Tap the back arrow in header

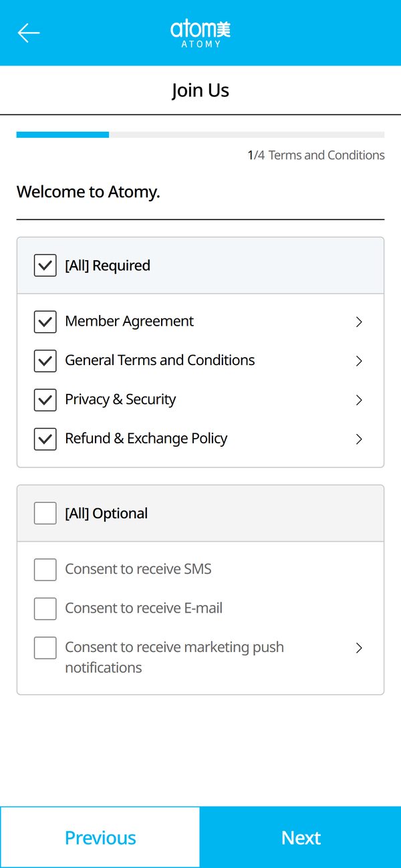29,33
